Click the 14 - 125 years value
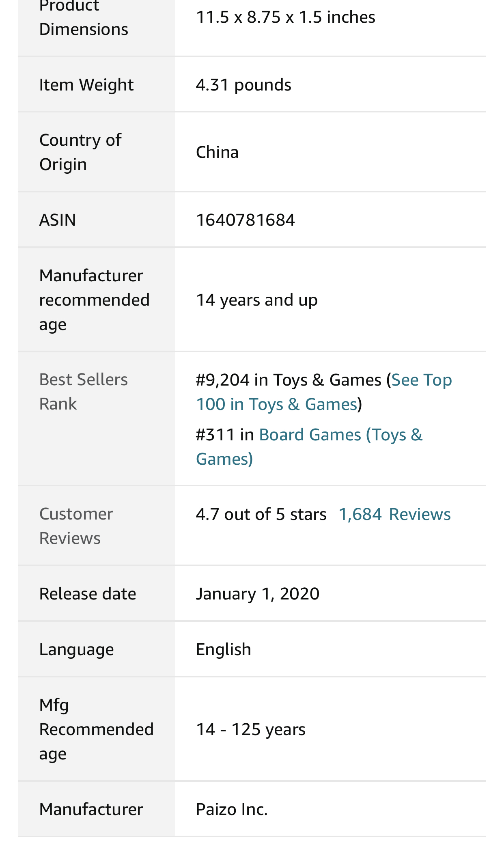 pos(250,729)
